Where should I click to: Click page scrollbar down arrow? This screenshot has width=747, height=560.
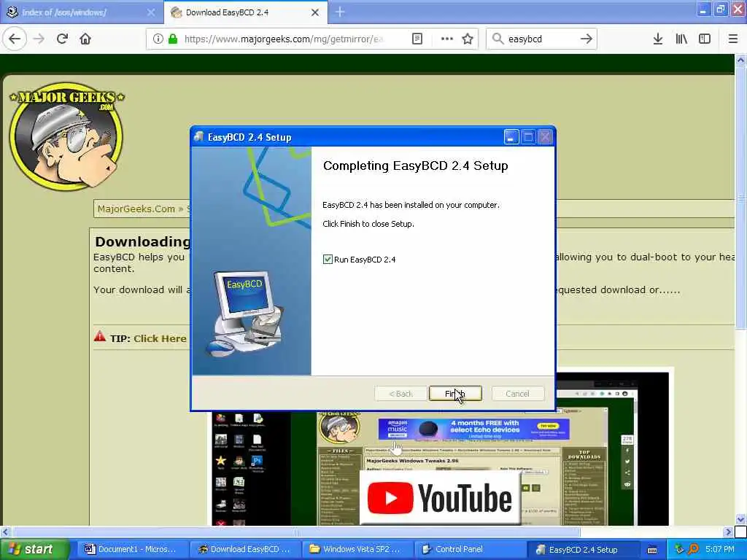click(740, 519)
